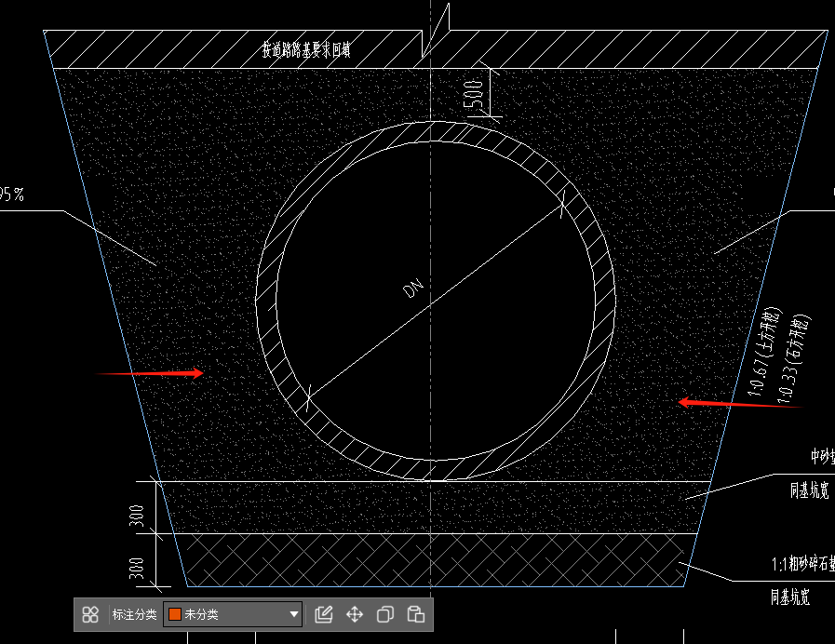This screenshot has width=835, height=644.
Task: Open the 未分类 annotation category dropdown
Action: click(233, 615)
